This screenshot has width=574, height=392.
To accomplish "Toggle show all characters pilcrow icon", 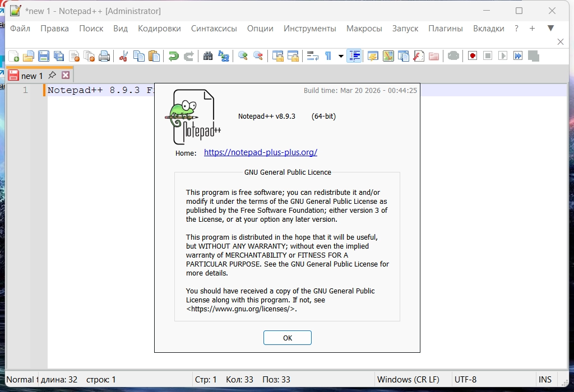I will (x=328, y=56).
